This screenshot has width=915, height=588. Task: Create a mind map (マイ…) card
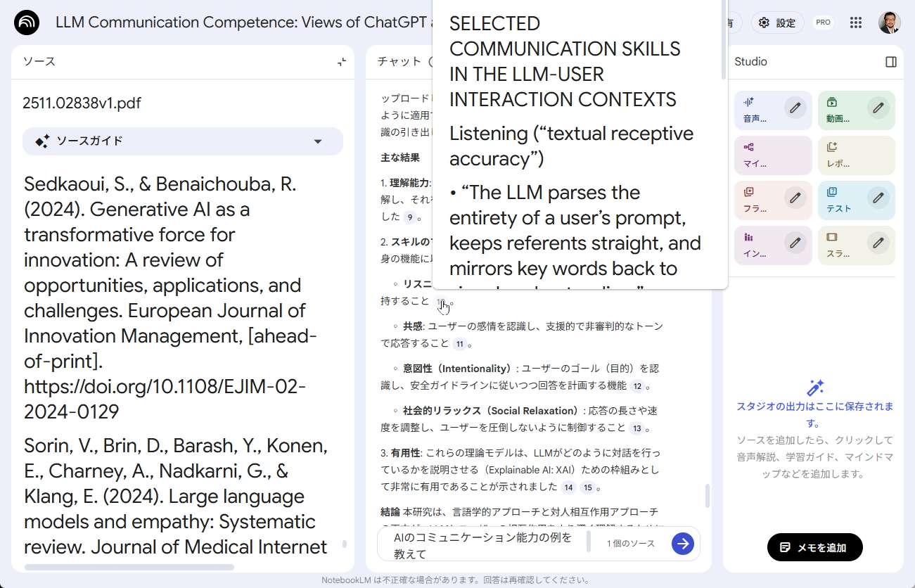coord(773,155)
